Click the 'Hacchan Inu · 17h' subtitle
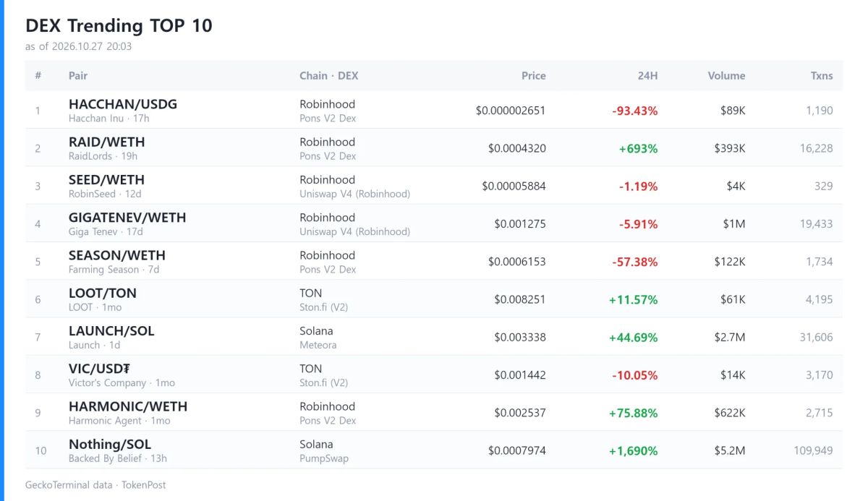 [109, 118]
